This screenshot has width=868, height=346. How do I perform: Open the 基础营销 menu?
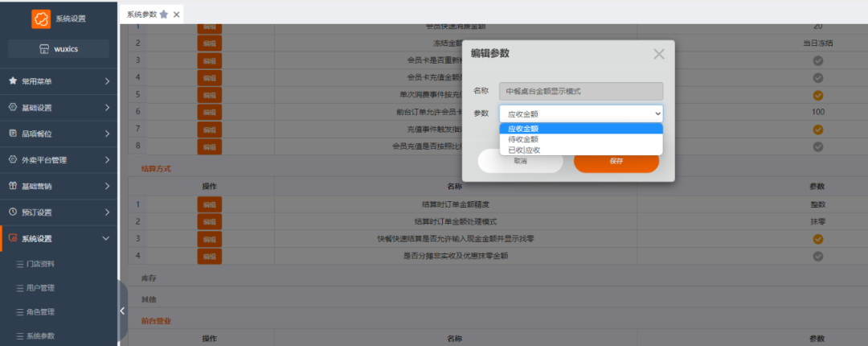coord(59,186)
